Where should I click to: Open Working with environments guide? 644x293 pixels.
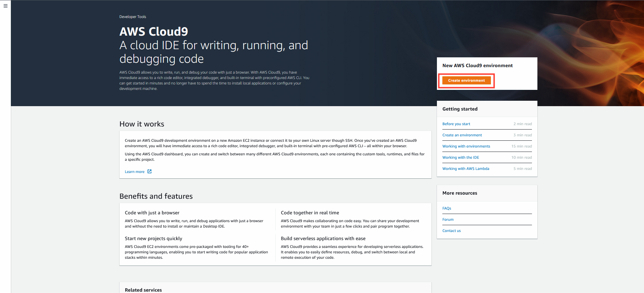tap(466, 146)
